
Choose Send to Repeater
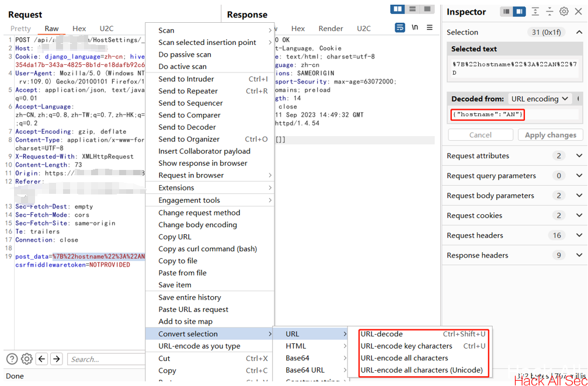(210, 91)
